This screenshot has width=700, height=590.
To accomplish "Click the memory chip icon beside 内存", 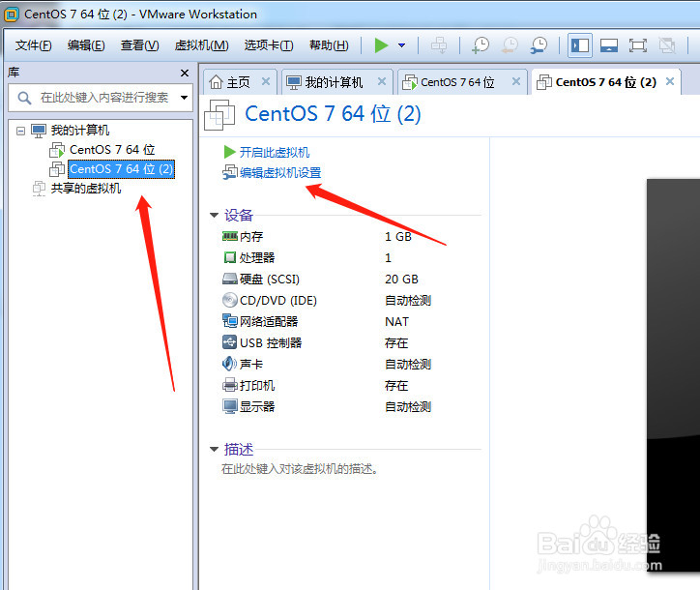I will click(x=230, y=236).
